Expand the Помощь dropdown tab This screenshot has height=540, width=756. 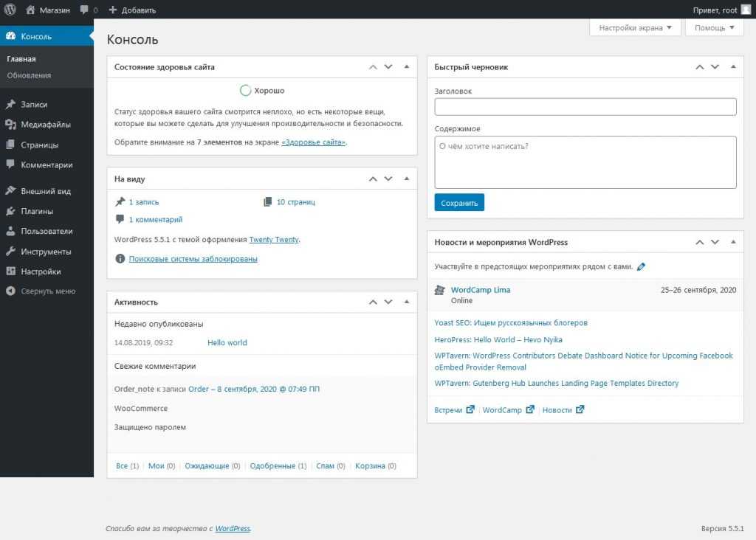coord(714,28)
